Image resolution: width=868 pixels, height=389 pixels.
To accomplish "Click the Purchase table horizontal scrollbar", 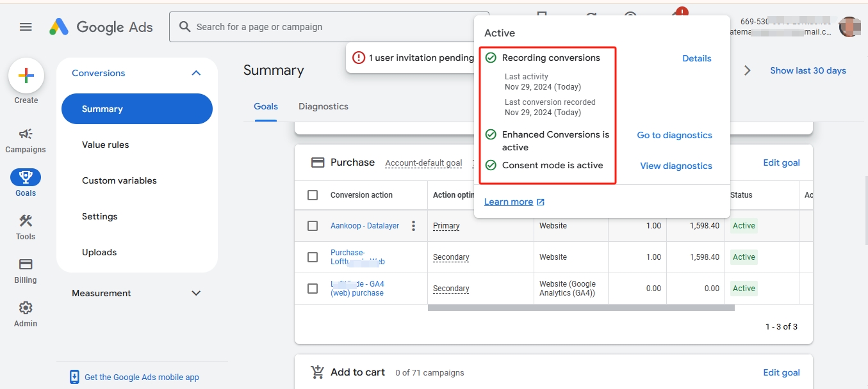I will click(x=581, y=308).
